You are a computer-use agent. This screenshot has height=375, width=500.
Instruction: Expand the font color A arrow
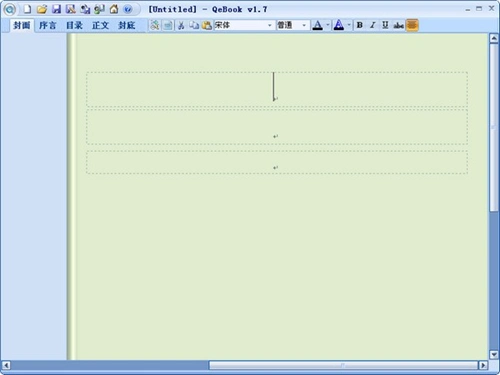(327, 25)
